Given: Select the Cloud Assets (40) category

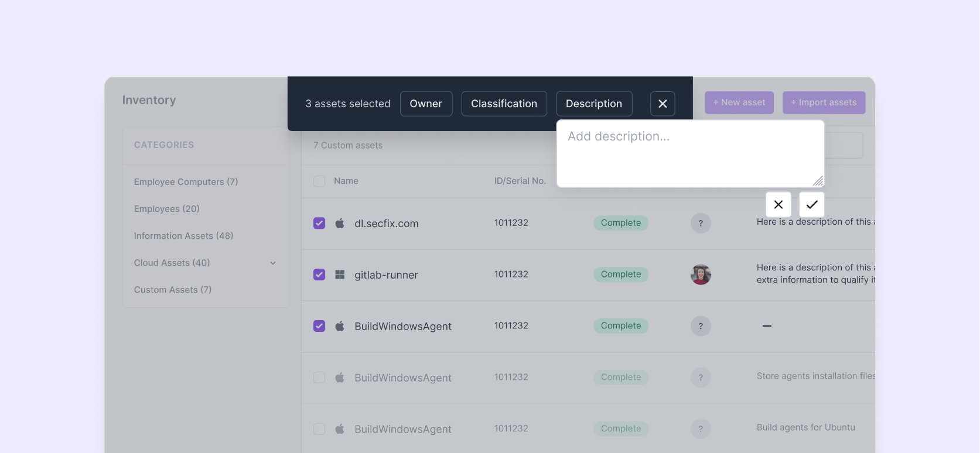Looking at the screenshot, I should click(172, 263).
